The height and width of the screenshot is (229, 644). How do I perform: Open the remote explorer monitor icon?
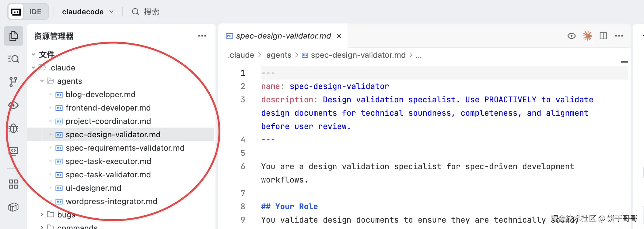(x=13, y=151)
